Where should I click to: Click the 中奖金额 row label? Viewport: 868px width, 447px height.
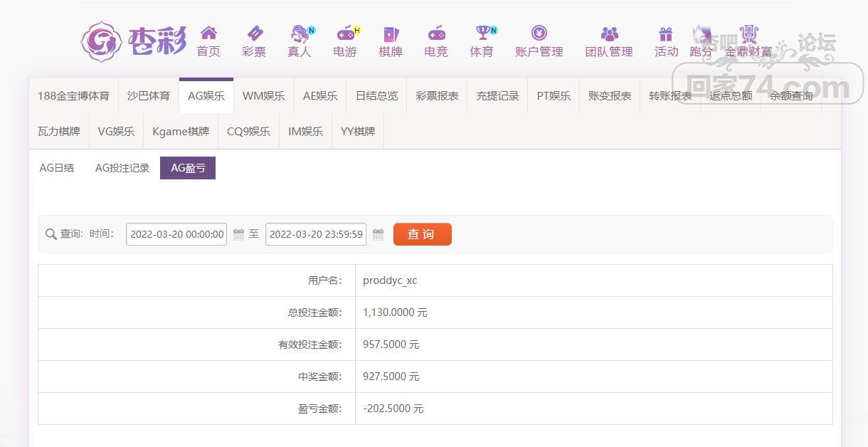coord(320,377)
